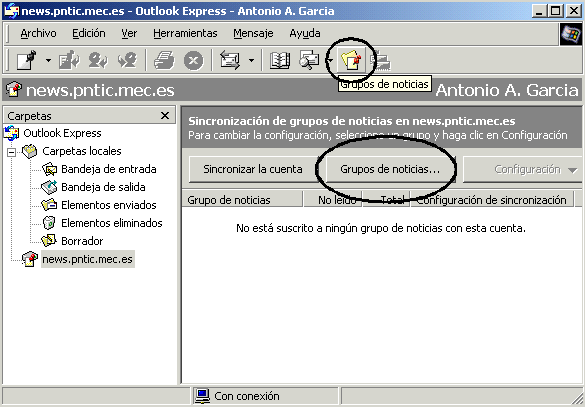The image size is (585, 407).
Task: Click the Print toolbar icon
Action: coord(164,60)
